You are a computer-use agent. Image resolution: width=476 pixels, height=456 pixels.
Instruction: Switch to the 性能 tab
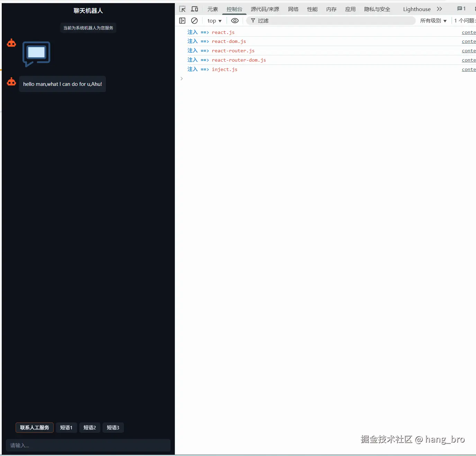(312, 9)
